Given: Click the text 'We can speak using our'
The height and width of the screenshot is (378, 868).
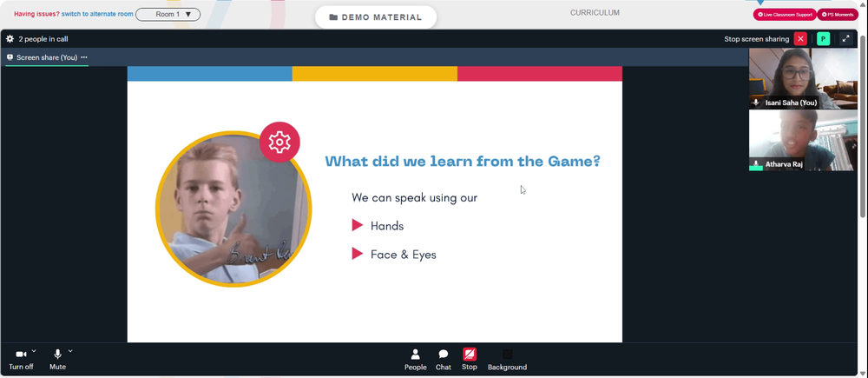Looking at the screenshot, I should pos(415,197).
